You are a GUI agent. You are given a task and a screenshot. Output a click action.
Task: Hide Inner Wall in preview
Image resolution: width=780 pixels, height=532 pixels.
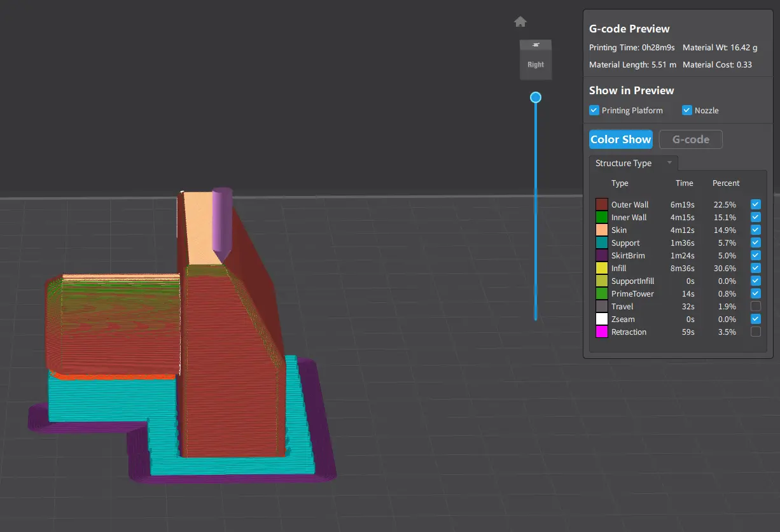click(756, 217)
